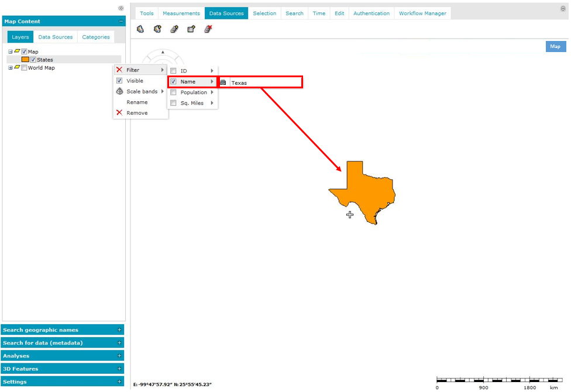Enable the World Map layer checkbox

pyautogui.click(x=24, y=68)
